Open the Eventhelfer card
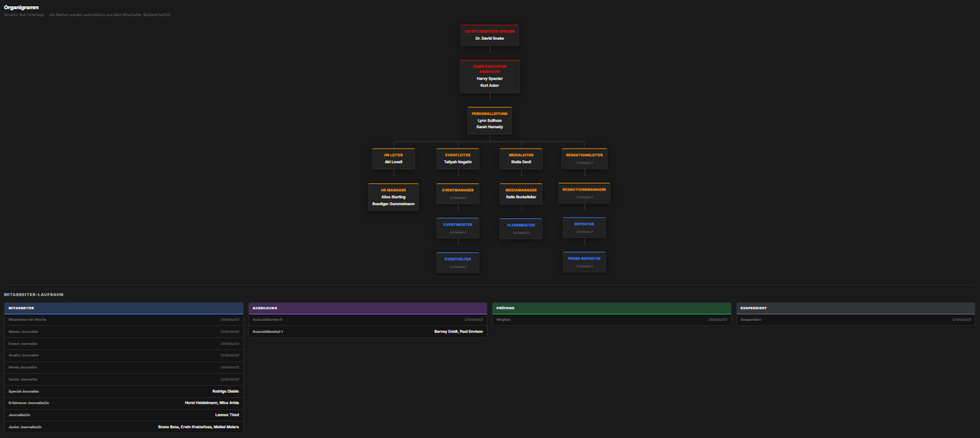The height and width of the screenshot is (438, 980). [458, 263]
